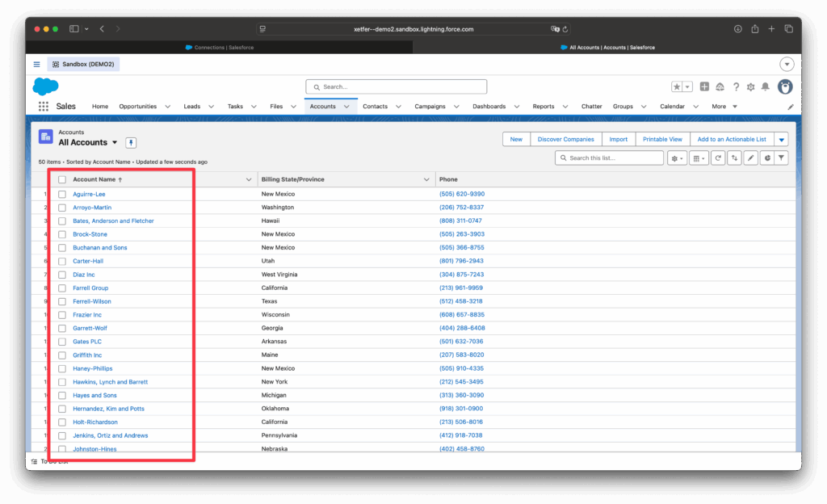Open Account Name column actions chevron
The width and height of the screenshot is (827, 504).
click(x=249, y=180)
